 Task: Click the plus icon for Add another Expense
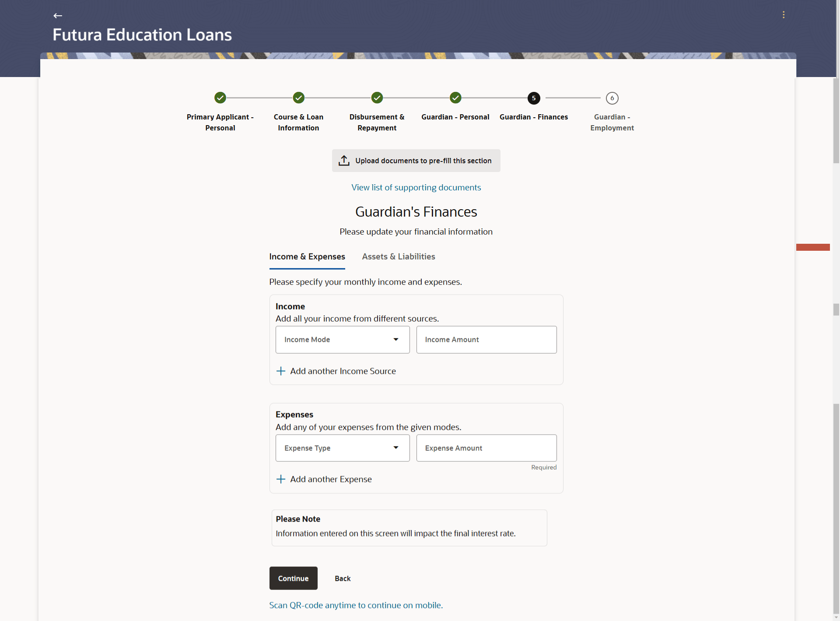(281, 479)
